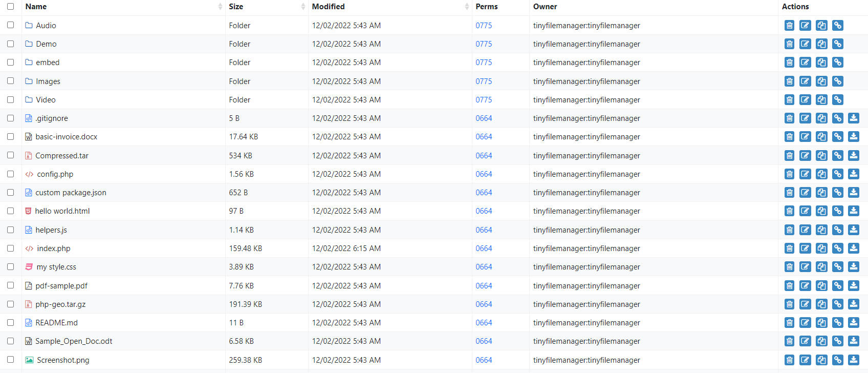Delete the Compressed.tar file
Viewport: 868px width, 373px height.
[x=789, y=156]
